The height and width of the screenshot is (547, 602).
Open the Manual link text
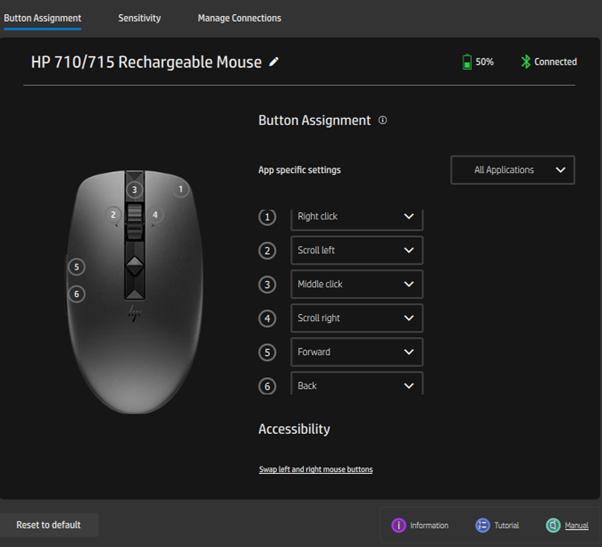click(x=576, y=525)
